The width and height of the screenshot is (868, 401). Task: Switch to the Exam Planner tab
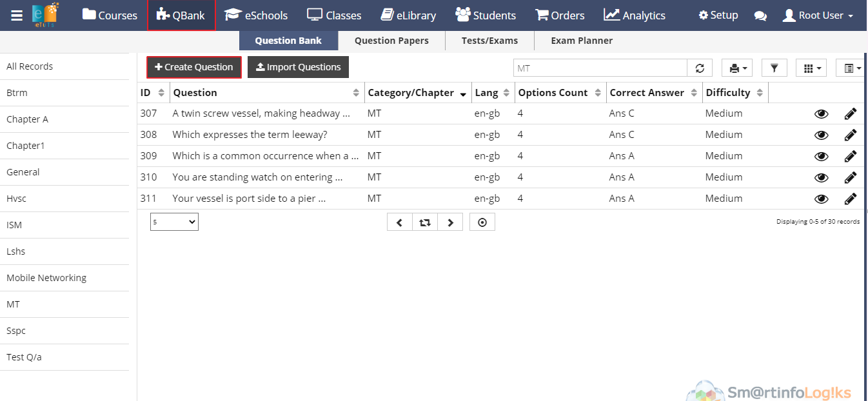coord(582,41)
